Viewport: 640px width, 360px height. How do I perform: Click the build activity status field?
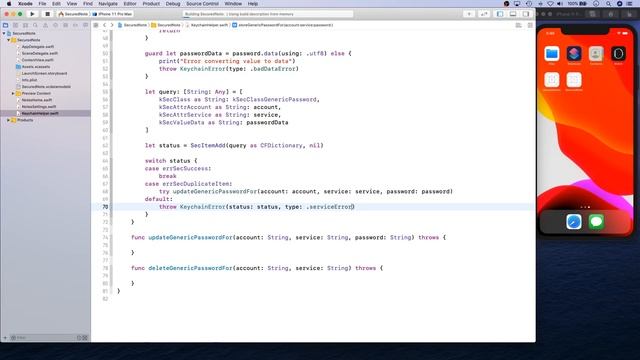point(268,14)
